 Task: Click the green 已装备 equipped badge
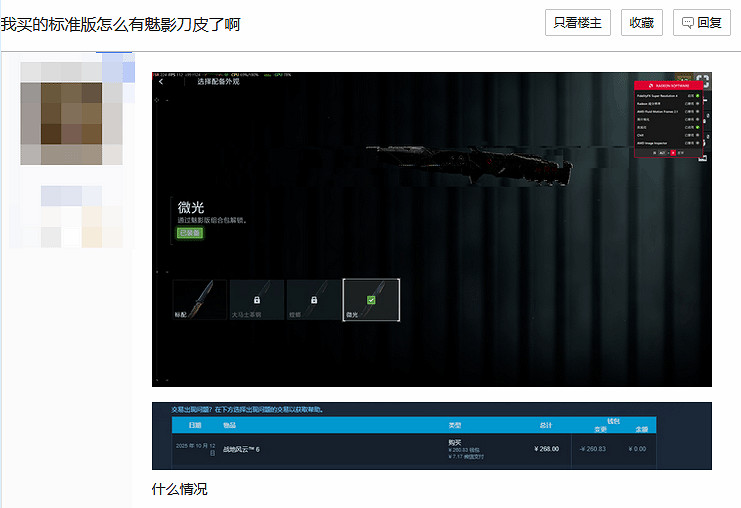189,233
